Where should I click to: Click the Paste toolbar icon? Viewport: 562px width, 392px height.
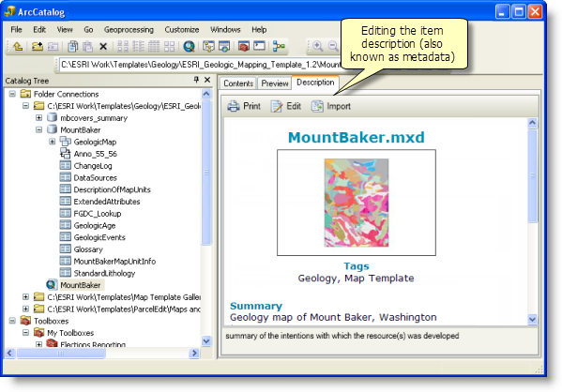[x=88, y=46]
